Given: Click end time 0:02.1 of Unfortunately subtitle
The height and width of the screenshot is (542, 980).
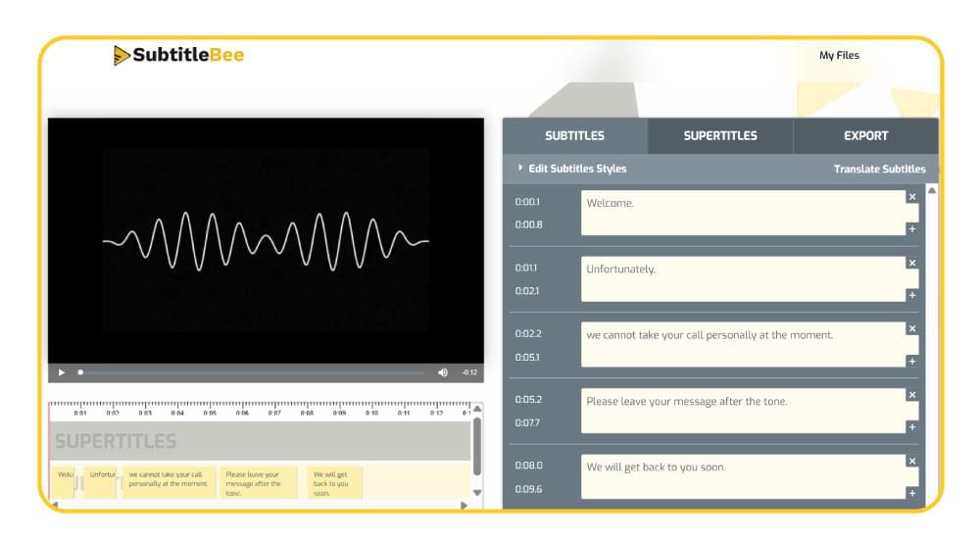Looking at the screenshot, I should 527,291.
